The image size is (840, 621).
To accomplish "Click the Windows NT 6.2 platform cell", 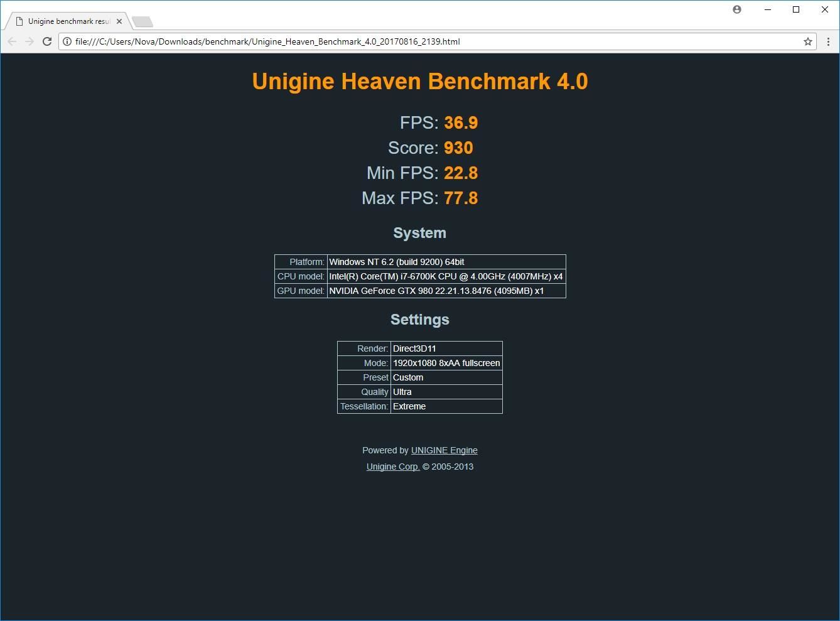I will (x=446, y=262).
